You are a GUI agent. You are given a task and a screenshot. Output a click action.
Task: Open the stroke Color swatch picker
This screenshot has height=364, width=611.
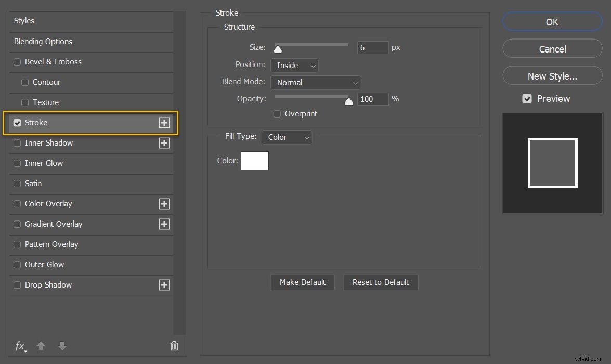[x=254, y=160]
